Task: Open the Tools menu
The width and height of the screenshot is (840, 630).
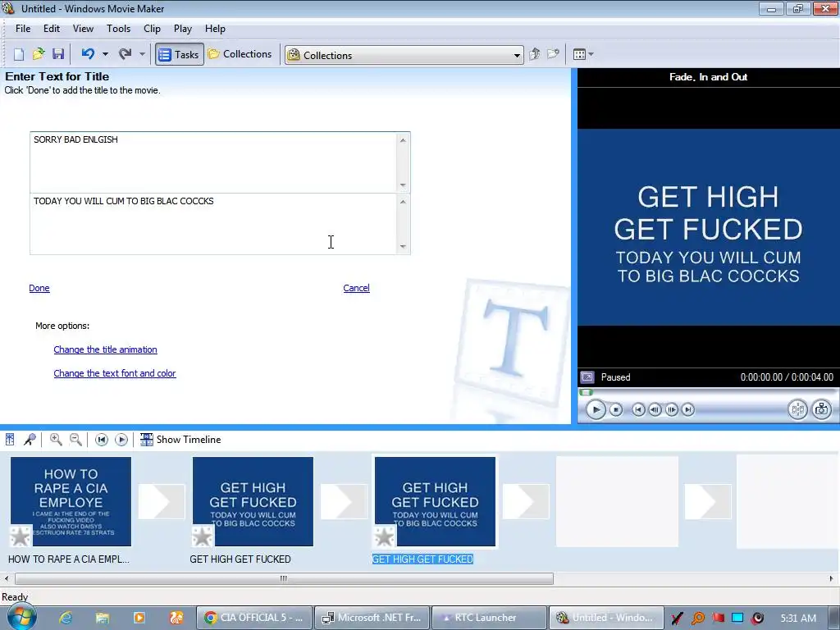Action: [x=118, y=29]
